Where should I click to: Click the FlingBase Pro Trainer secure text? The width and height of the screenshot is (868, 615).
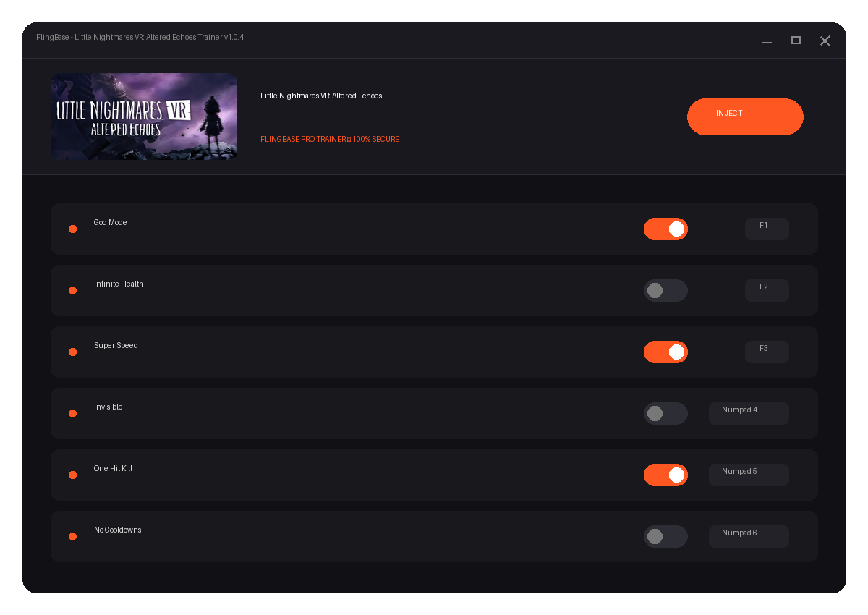pyautogui.click(x=330, y=139)
